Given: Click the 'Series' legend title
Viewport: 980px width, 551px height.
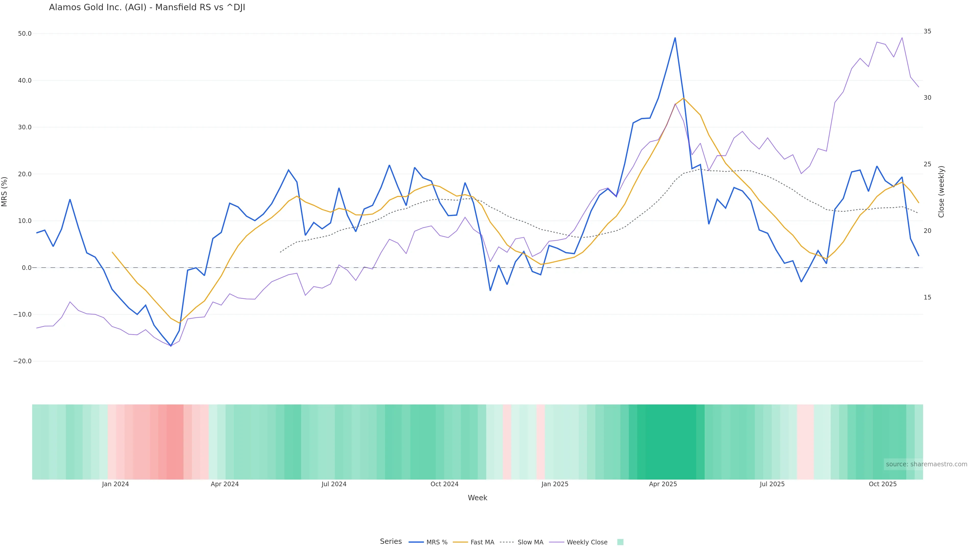Looking at the screenshot, I should click(x=391, y=542).
